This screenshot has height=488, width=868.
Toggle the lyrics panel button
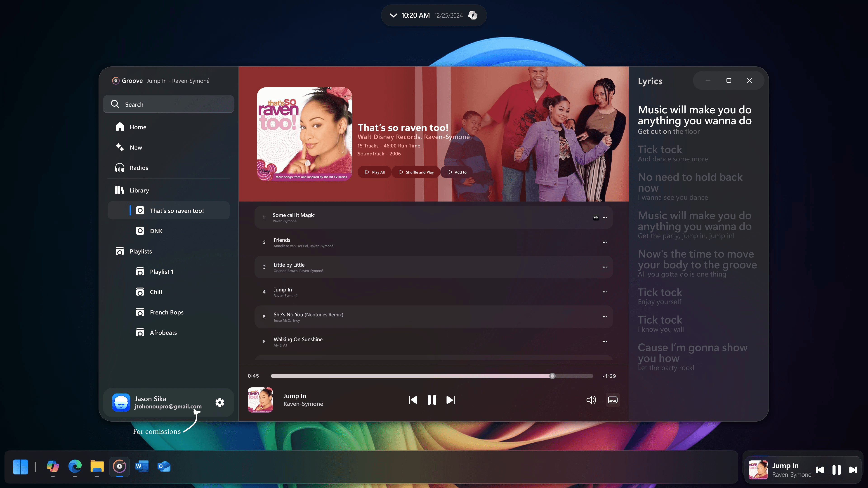click(613, 400)
